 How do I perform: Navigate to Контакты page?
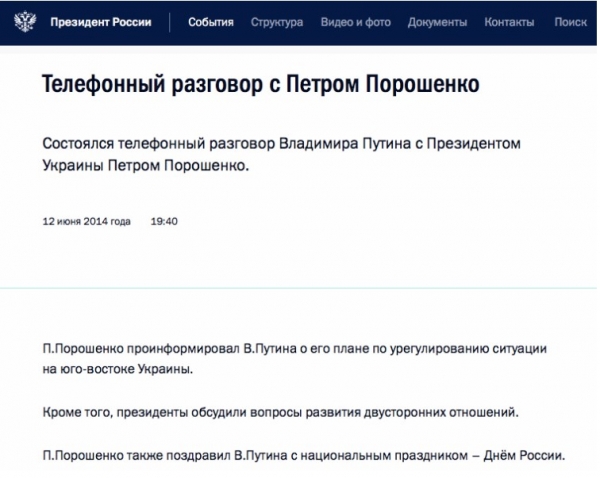(x=509, y=22)
